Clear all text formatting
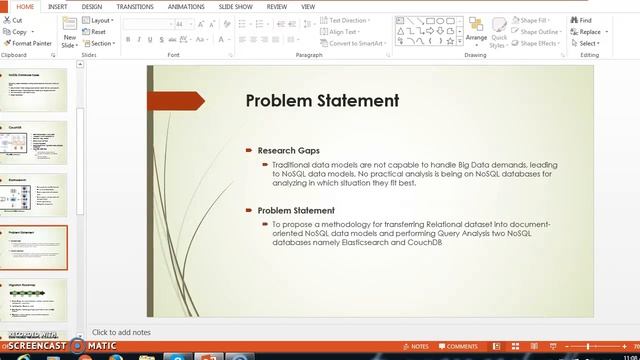 point(227,24)
